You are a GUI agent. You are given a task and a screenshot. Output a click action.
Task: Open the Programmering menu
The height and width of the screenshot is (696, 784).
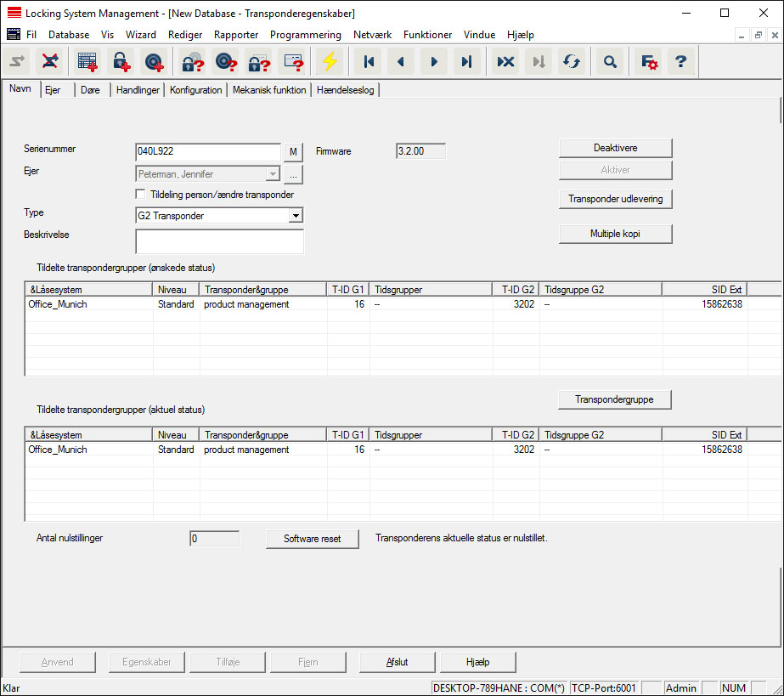(305, 35)
